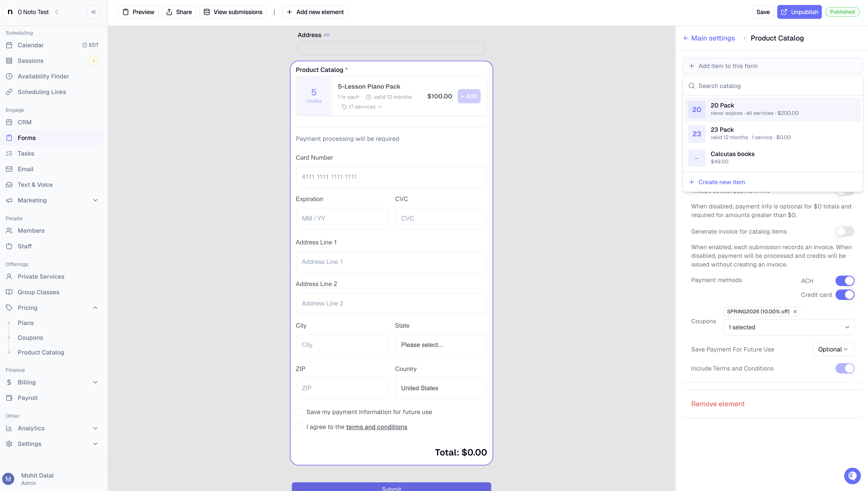Click + Add on 5-Lesson Piano Pack
Viewport: 868px width, 491px height.
point(469,96)
